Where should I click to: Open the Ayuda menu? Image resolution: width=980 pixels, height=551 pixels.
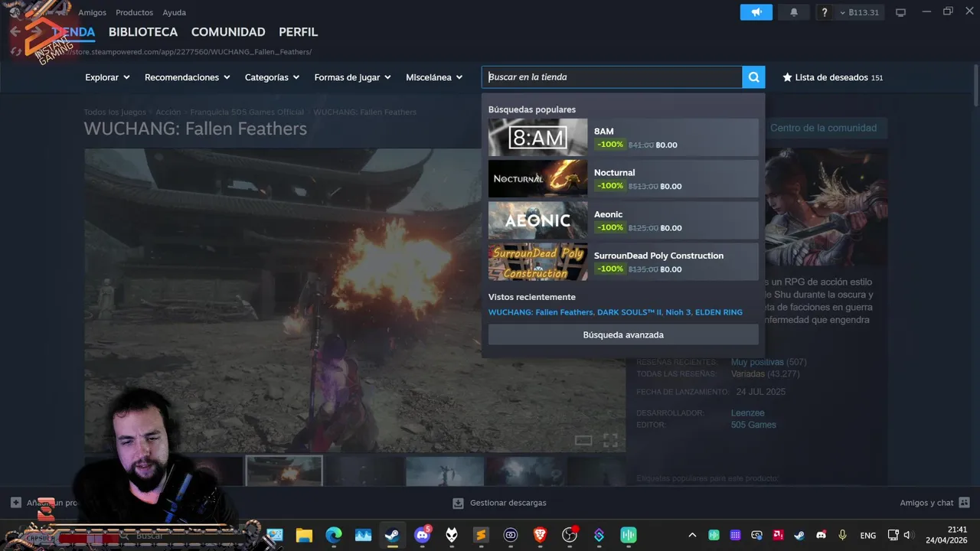[x=174, y=12]
